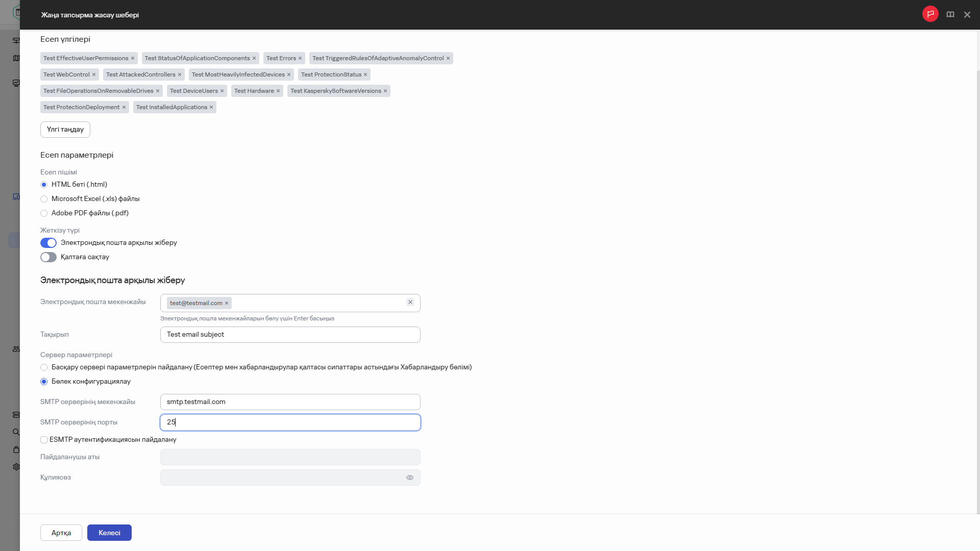This screenshot has height=551, width=980.
Task: Click the Үлгі таңдау template button
Action: coord(65,130)
